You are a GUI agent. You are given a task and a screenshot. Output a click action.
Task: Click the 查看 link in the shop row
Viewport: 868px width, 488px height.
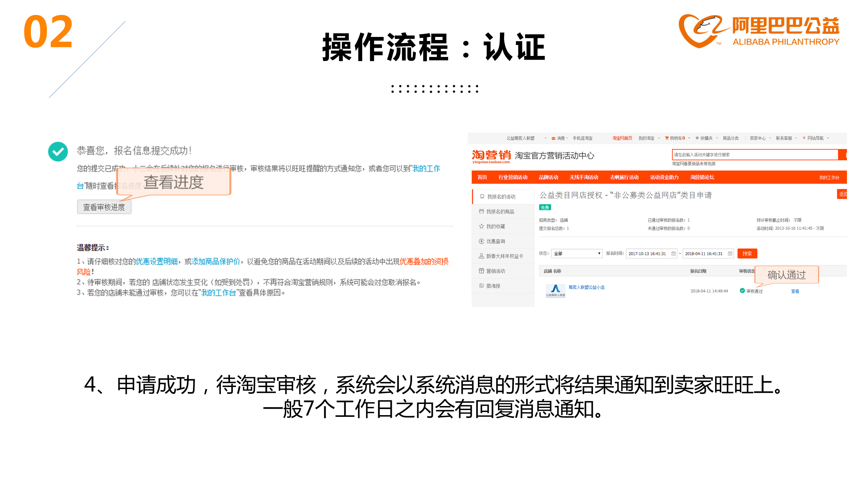pos(795,291)
